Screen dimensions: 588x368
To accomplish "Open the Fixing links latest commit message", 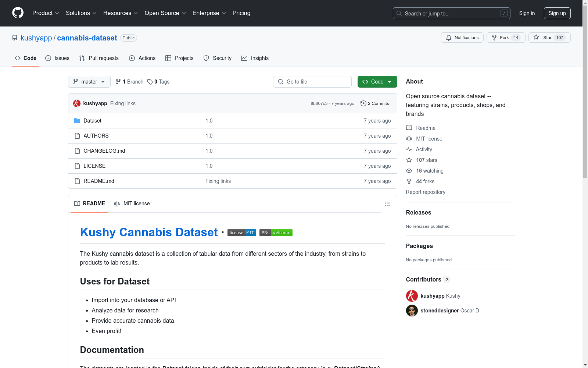I will point(123,103).
